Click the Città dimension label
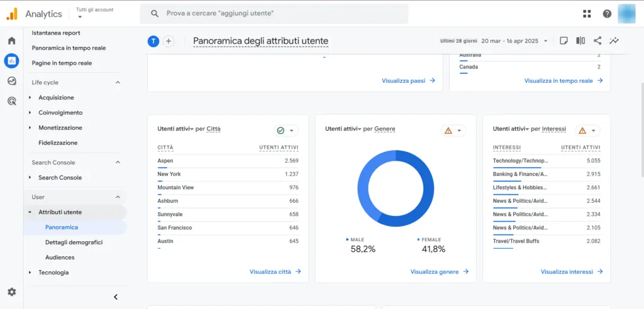644x309 pixels. point(214,129)
